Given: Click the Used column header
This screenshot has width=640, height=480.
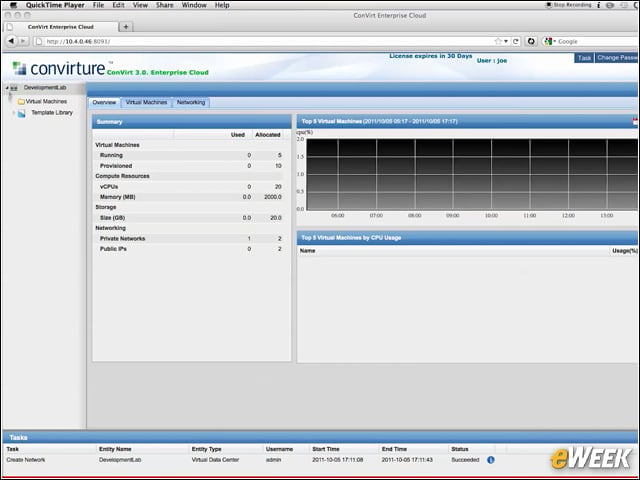Looking at the screenshot, I should tap(238, 135).
